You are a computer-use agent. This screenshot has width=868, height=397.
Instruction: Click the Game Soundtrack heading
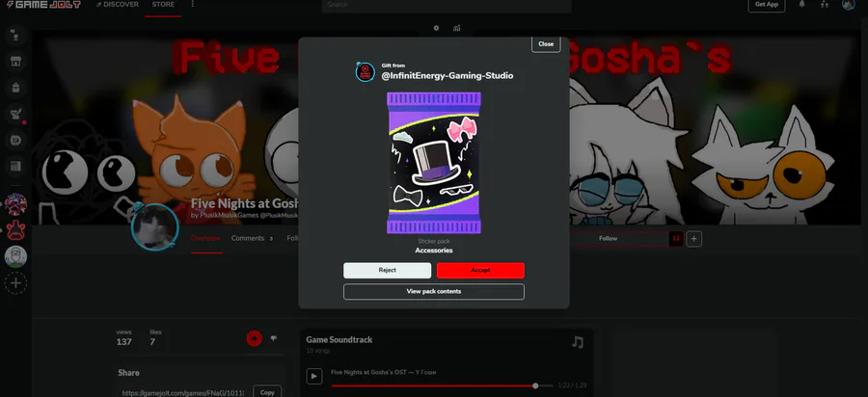click(x=339, y=340)
